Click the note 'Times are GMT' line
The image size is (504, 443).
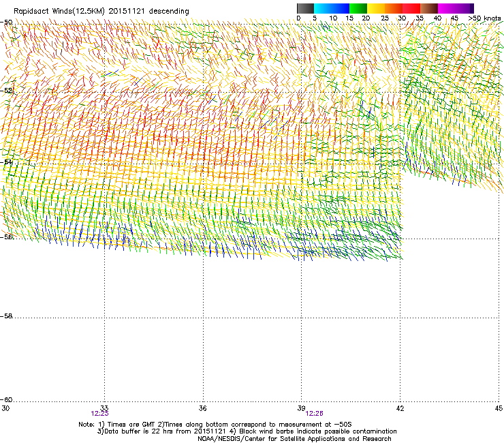[x=215, y=425]
